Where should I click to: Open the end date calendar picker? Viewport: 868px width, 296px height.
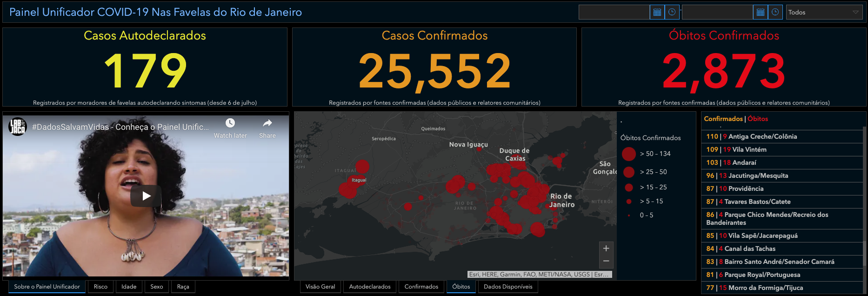pyautogui.click(x=760, y=13)
